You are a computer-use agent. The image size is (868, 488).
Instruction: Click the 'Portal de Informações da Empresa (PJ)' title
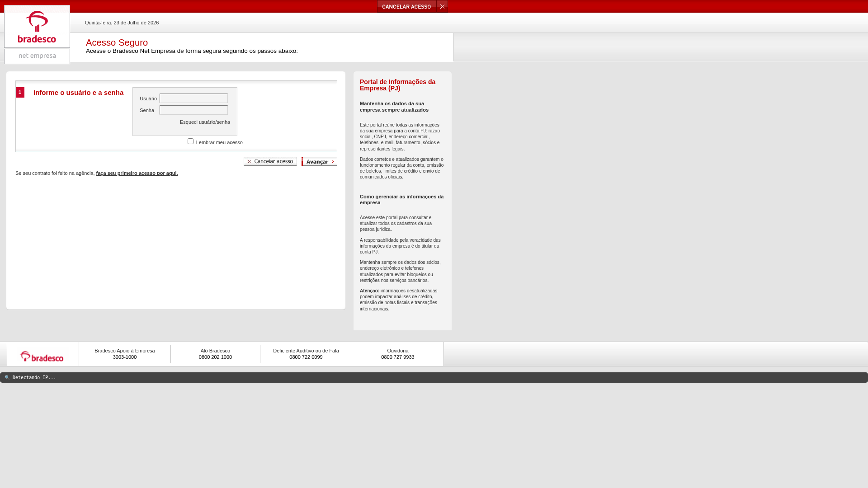(398, 85)
